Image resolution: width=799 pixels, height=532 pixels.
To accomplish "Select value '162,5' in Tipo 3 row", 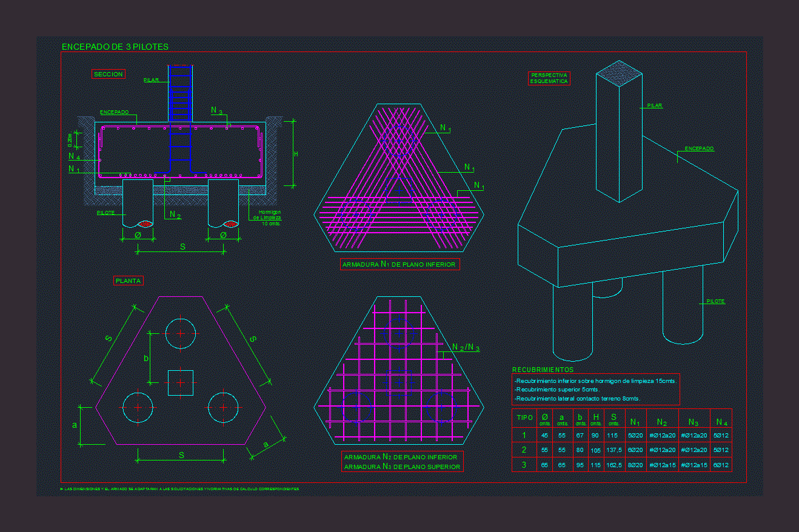I will tap(614, 465).
